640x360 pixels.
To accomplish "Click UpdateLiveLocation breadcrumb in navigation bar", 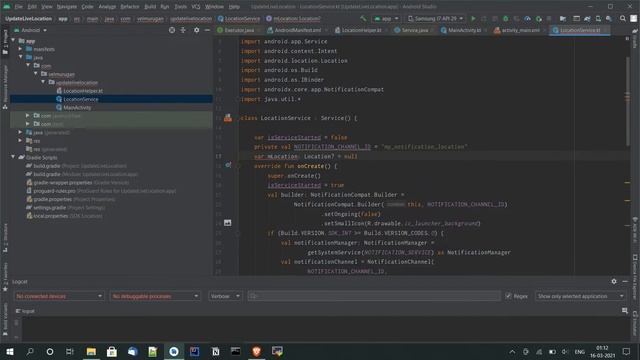I will (x=29, y=18).
